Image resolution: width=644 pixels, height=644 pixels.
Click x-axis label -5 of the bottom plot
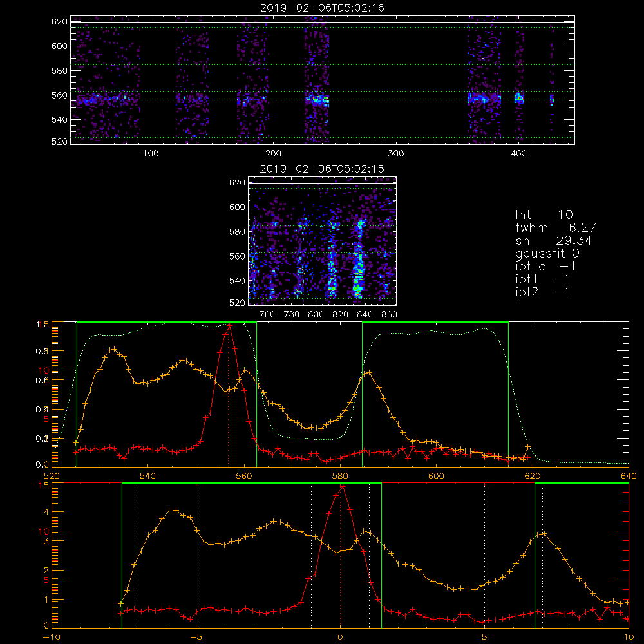tap(196, 637)
